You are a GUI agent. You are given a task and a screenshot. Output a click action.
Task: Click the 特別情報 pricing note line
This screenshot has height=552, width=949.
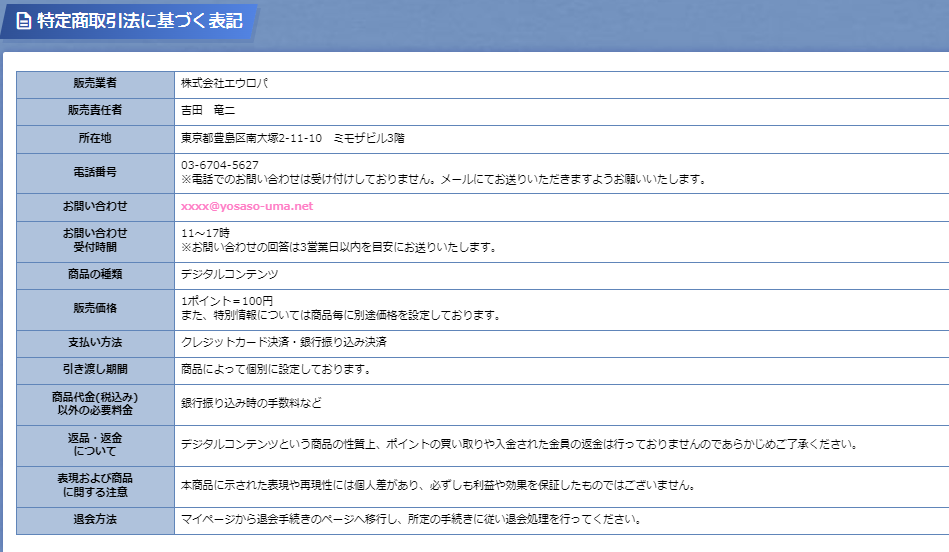click(x=341, y=315)
